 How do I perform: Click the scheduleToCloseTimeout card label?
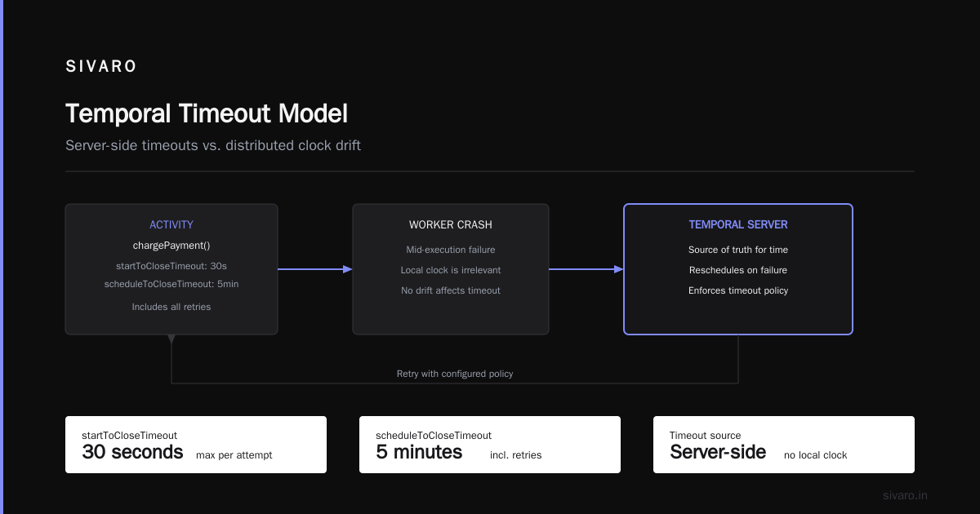434,436
